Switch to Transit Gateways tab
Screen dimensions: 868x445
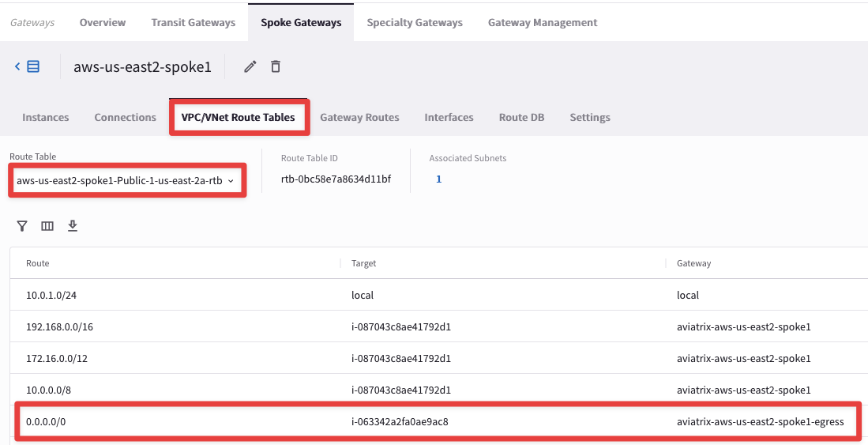point(194,22)
